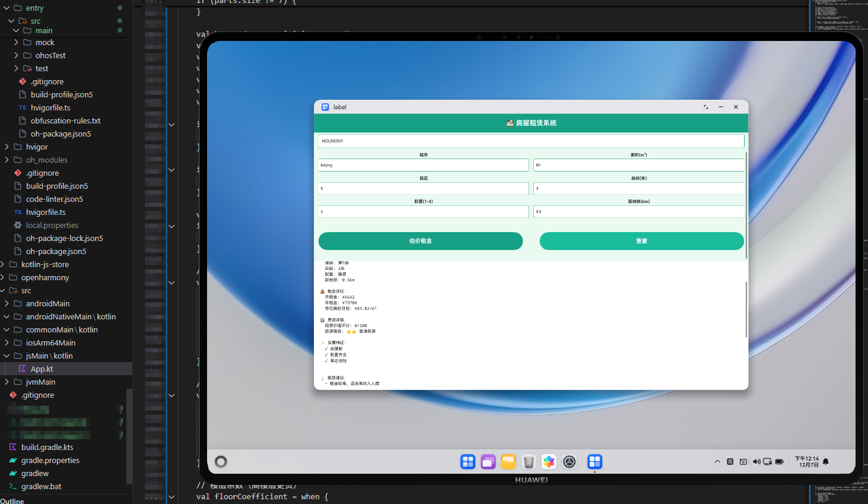This screenshot has height=504, width=868.
Task: Focus the 距地铁(km) field containing 0.5
Action: 638,211
